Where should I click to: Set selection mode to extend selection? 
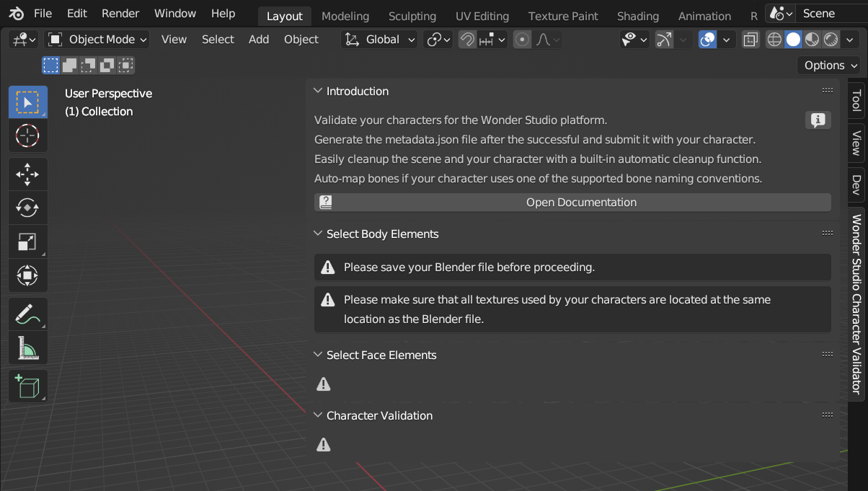[x=69, y=66]
